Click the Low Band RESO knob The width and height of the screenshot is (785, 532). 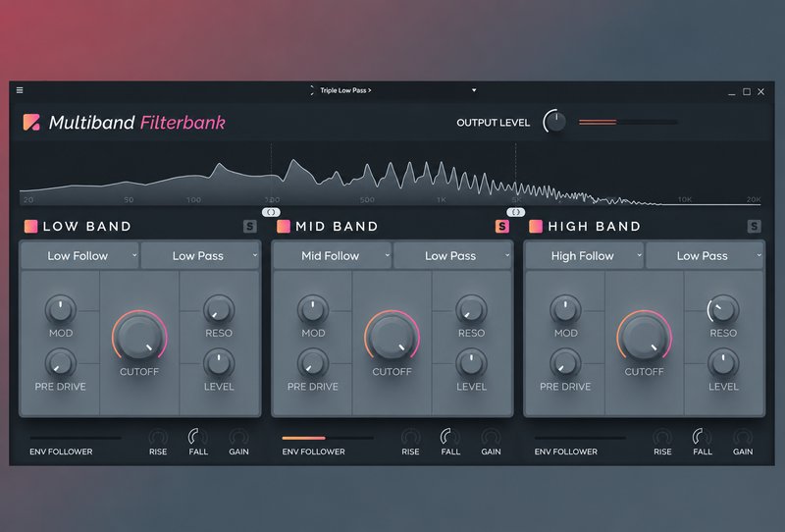pos(219,309)
